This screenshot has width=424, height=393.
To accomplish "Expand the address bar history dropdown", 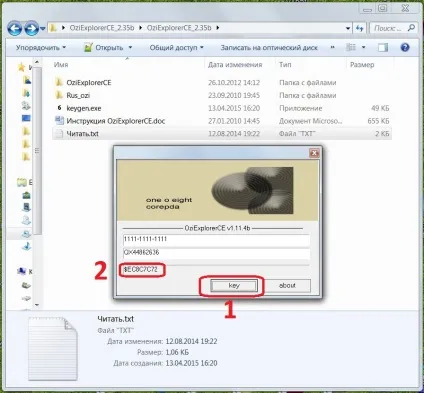I will 348,28.
